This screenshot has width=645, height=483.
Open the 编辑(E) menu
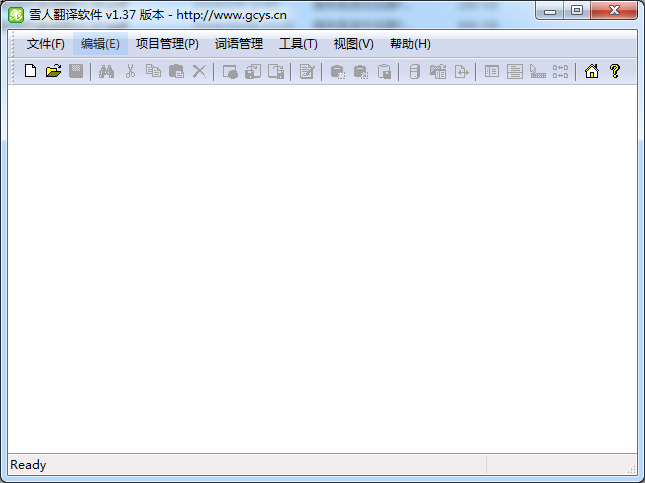tap(100, 44)
